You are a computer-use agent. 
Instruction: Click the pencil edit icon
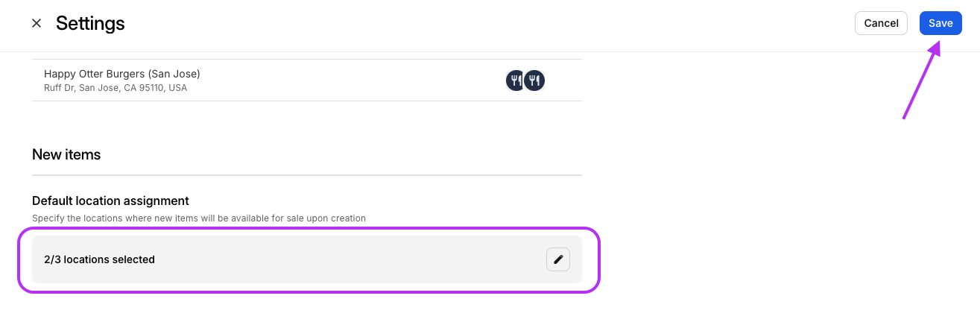[x=558, y=259]
